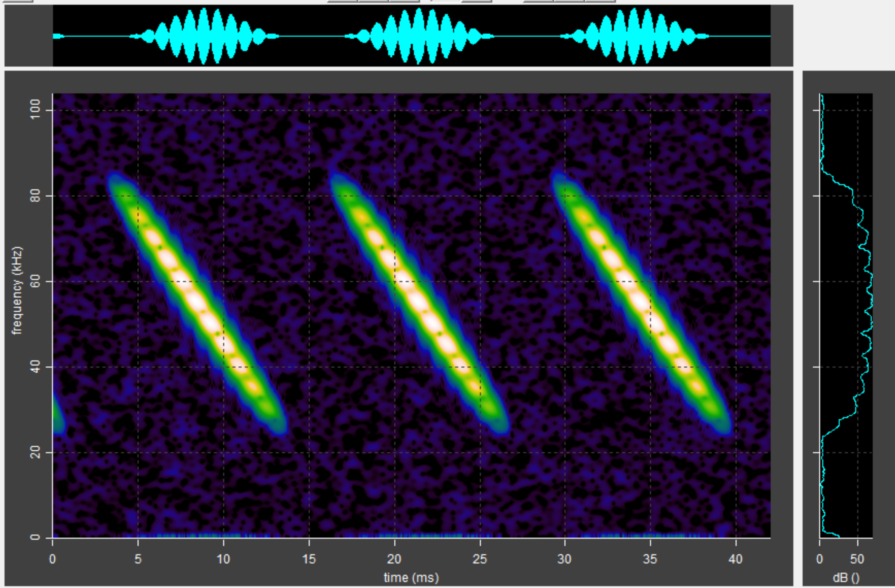Click the partial sweep at the spectrogram's left edge
The width and height of the screenshot is (895, 588).
pos(58,414)
